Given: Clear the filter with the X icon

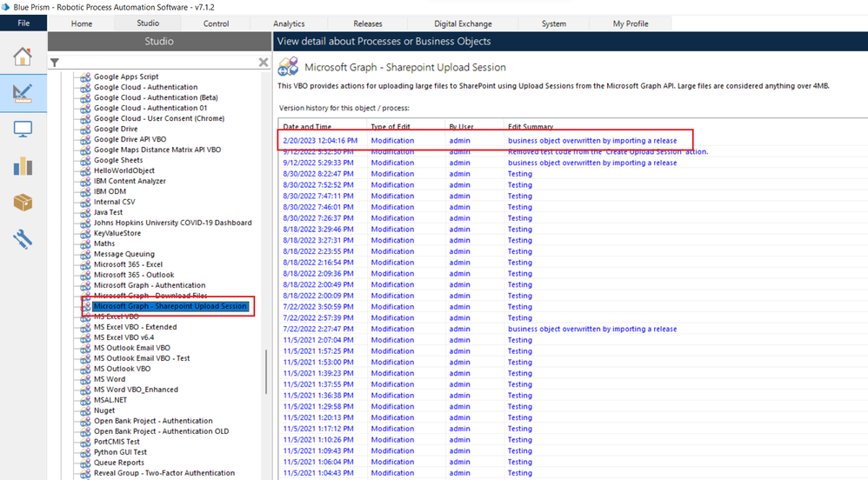Looking at the screenshot, I should coord(264,63).
